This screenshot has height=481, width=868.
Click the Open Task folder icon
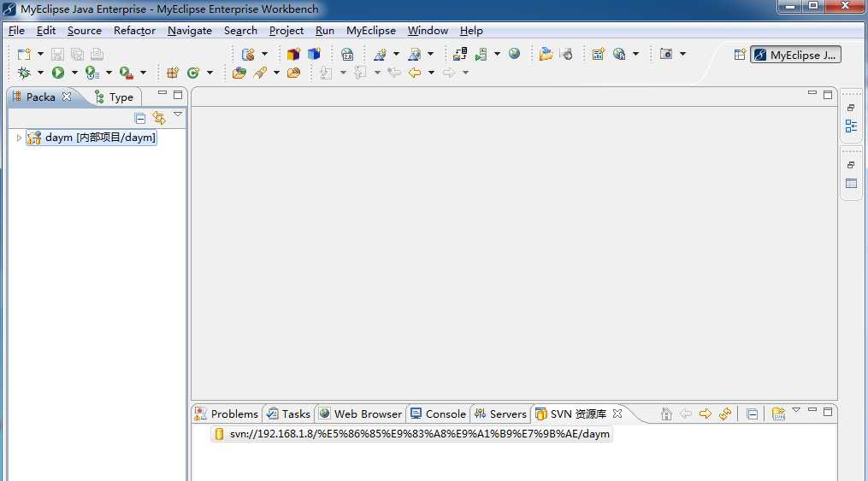pos(293,73)
